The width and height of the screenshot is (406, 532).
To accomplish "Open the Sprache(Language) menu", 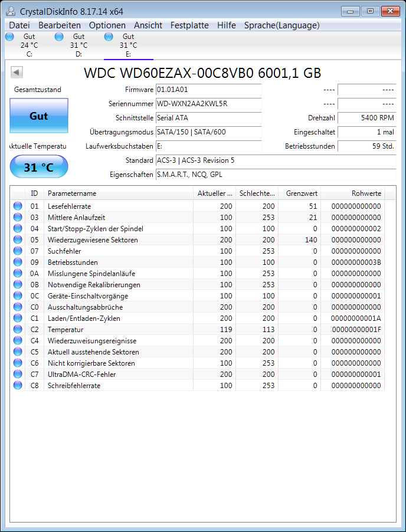I will click(281, 25).
